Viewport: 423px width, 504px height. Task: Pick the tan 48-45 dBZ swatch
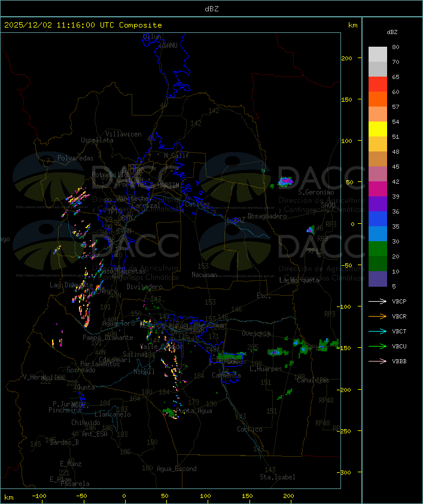point(378,159)
